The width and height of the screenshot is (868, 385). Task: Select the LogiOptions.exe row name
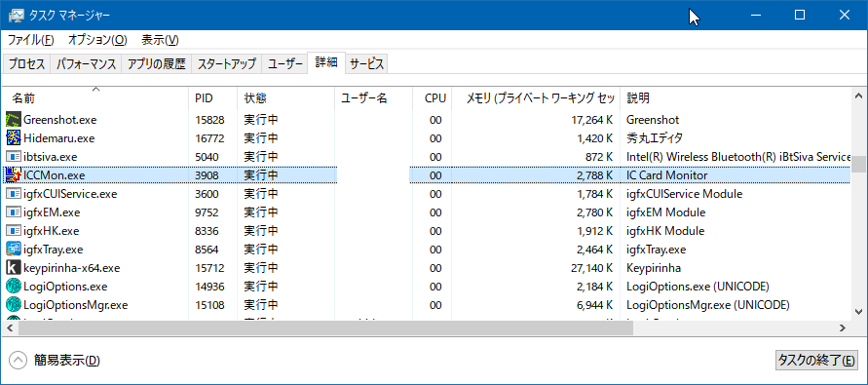pyautogui.click(x=65, y=287)
